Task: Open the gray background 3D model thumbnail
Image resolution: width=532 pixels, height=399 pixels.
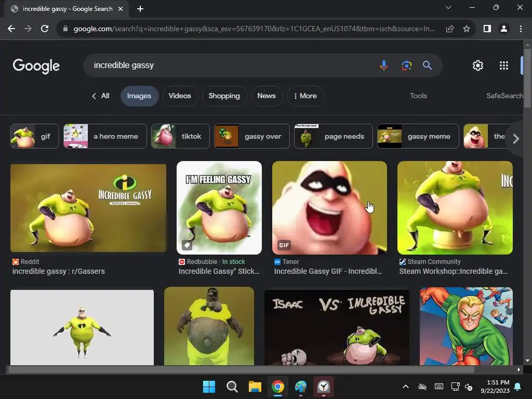Action: 82,327
